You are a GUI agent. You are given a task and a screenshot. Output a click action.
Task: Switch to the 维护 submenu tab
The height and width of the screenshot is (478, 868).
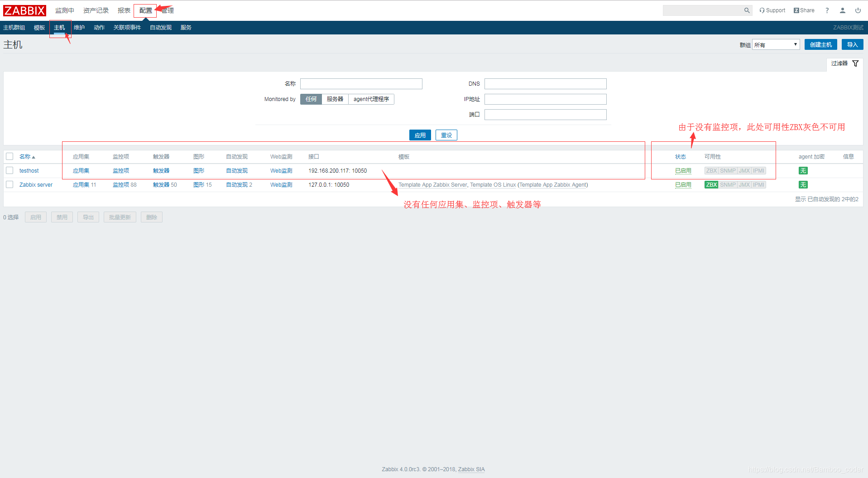pos(79,28)
